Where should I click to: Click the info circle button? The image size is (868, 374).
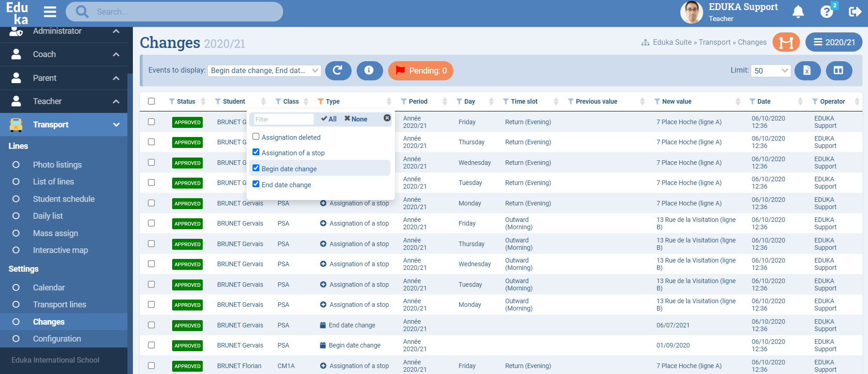(x=369, y=70)
